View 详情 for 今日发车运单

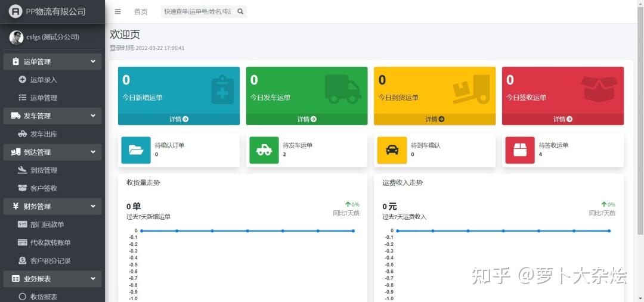[307, 119]
